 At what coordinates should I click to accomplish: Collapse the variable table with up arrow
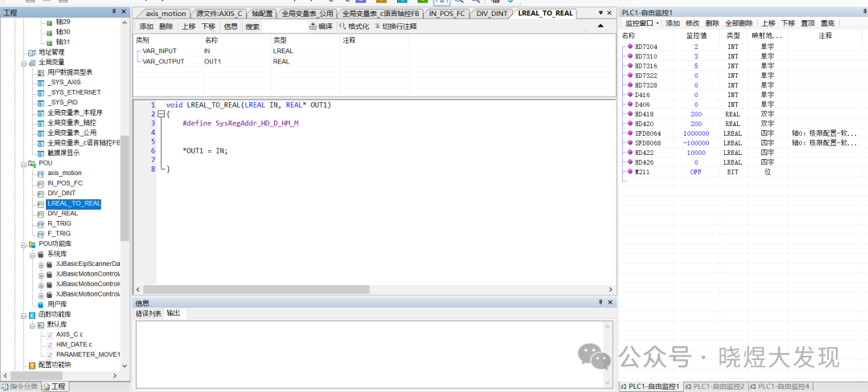[x=600, y=26]
